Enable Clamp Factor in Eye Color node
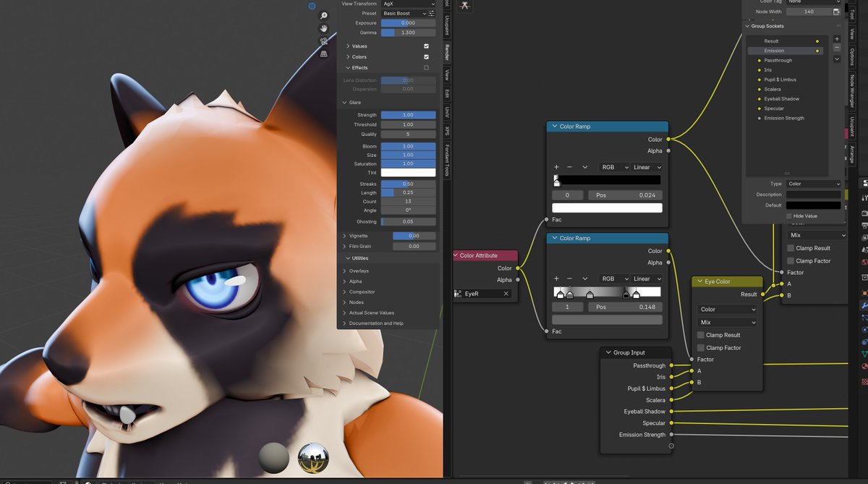 (701, 347)
